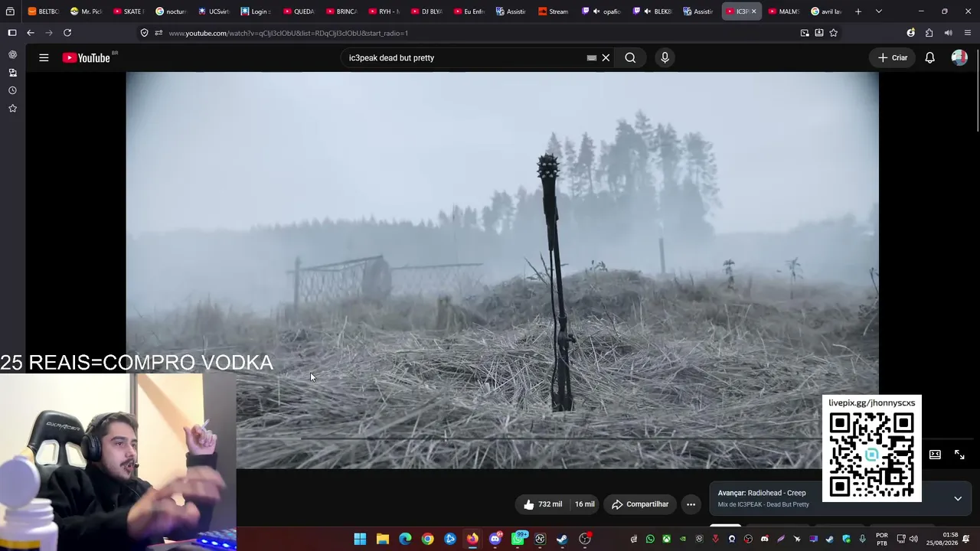Screen dimensions: 980x551
Task: Share the video via Compartilhar
Action: coord(640,504)
